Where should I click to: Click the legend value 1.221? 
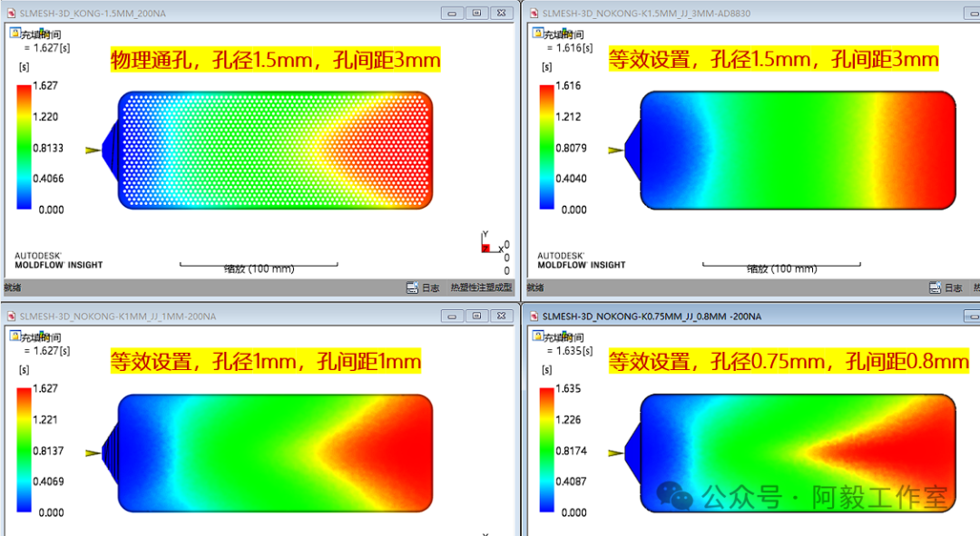click(45, 420)
